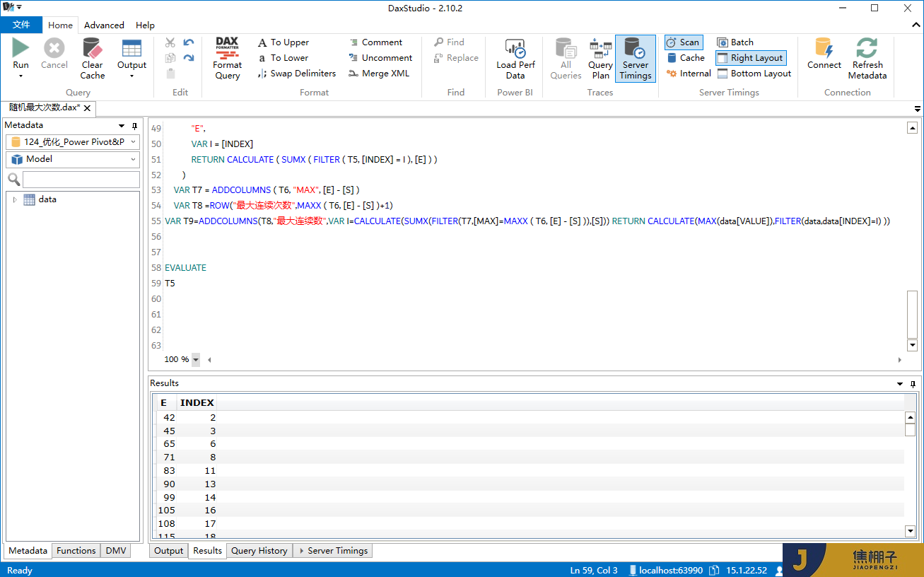Click the editor vertical scrollbar thumb
924x577 pixels.
point(913,314)
